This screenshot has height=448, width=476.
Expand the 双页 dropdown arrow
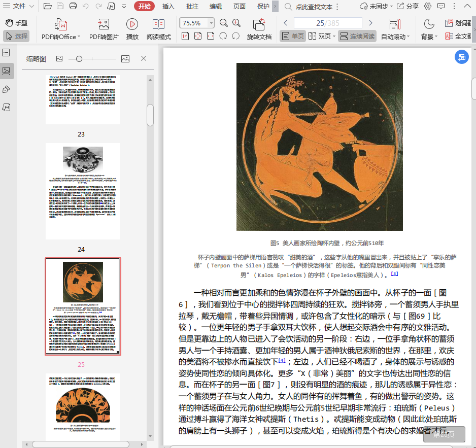point(334,37)
